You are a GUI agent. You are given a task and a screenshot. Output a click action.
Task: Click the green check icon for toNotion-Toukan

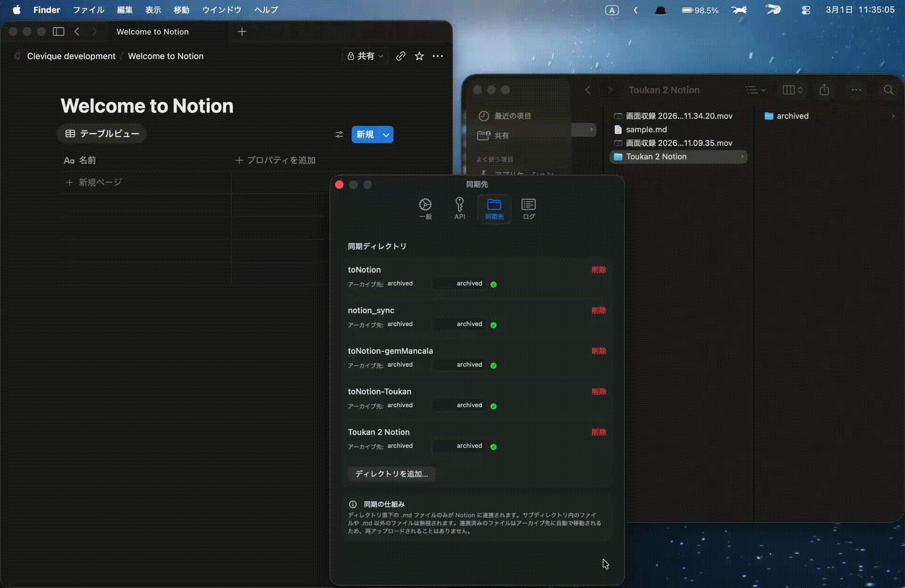[494, 406]
